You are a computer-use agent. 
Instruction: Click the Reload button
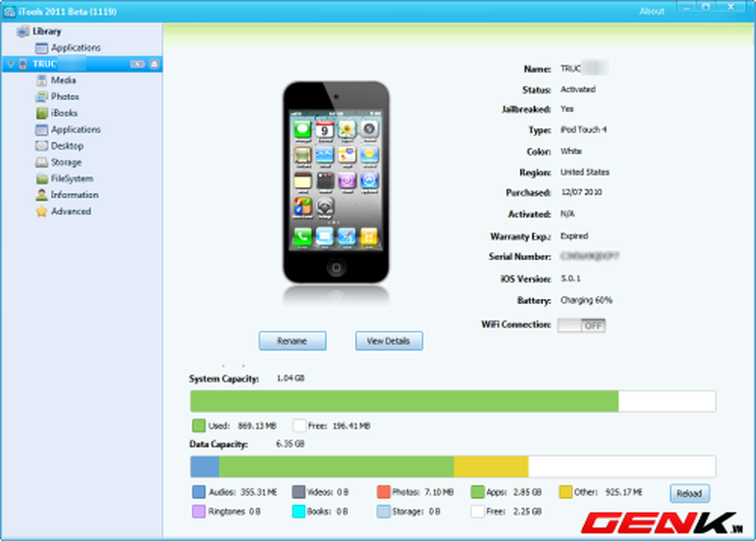(x=689, y=493)
